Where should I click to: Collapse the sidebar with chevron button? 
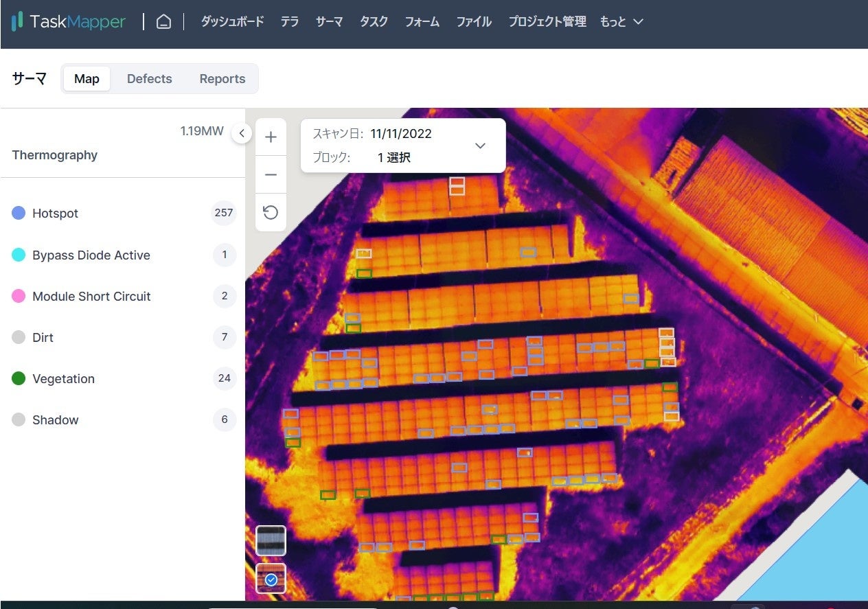click(x=242, y=133)
